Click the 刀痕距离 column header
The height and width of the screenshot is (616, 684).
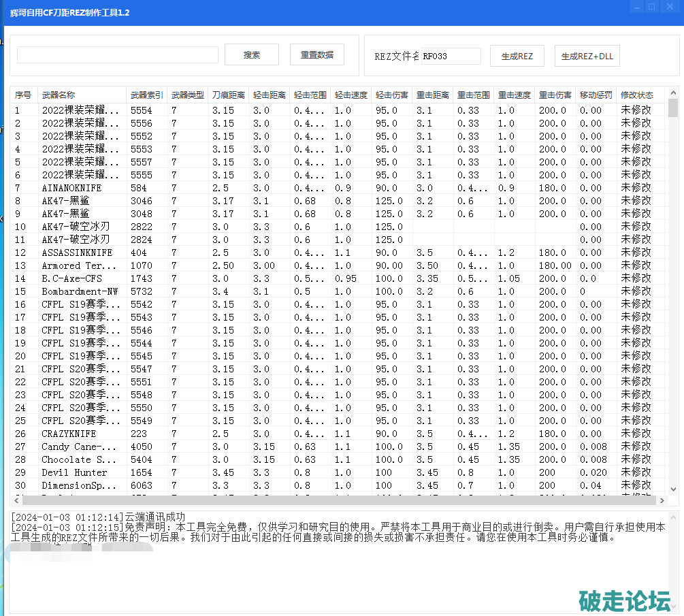(228, 95)
